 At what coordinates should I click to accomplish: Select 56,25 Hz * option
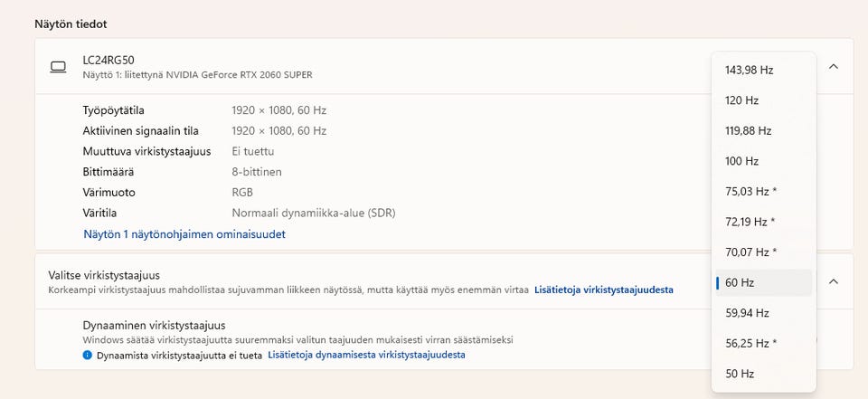[x=763, y=344]
